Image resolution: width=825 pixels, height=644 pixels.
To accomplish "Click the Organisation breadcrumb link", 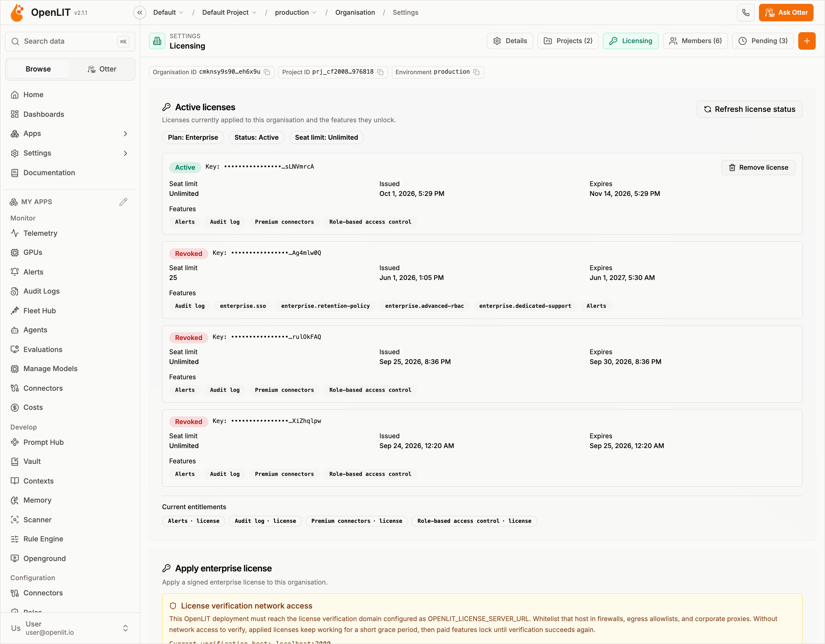I will click(x=355, y=13).
